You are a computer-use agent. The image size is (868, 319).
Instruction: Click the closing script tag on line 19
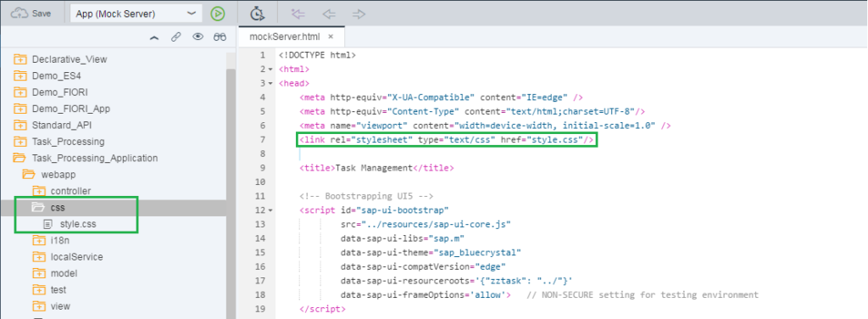click(322, 309)
